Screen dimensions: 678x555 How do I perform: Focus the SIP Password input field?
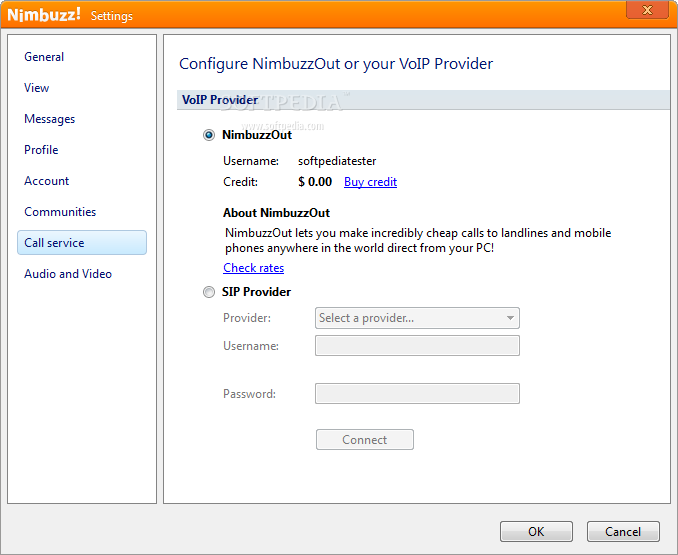(417, 394)
